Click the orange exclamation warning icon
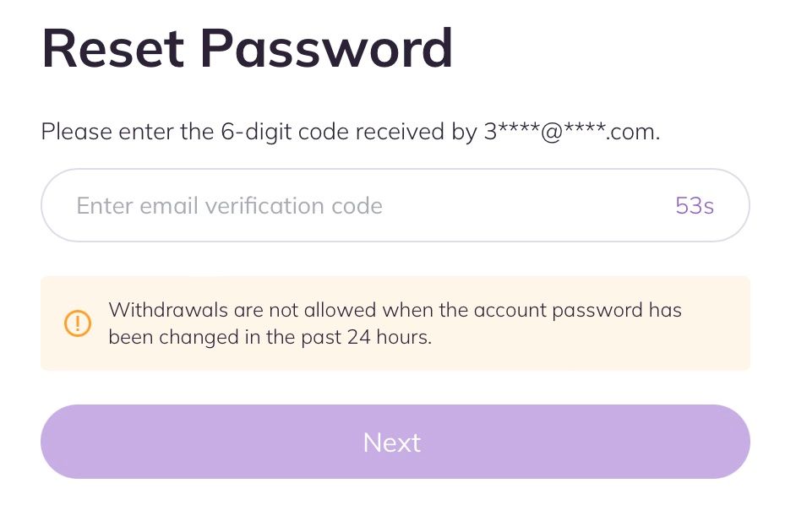The image size is (796, 532). coord(78,323)
